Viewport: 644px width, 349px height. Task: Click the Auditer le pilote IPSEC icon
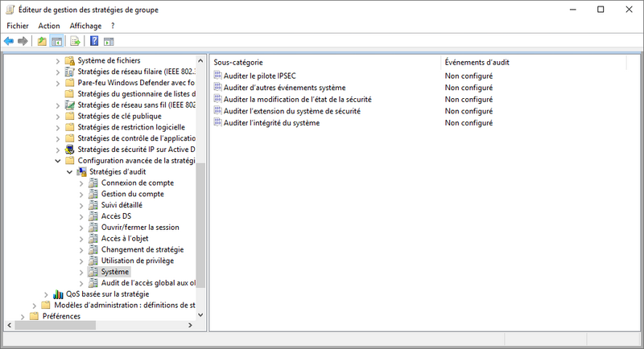click(217, 76)
